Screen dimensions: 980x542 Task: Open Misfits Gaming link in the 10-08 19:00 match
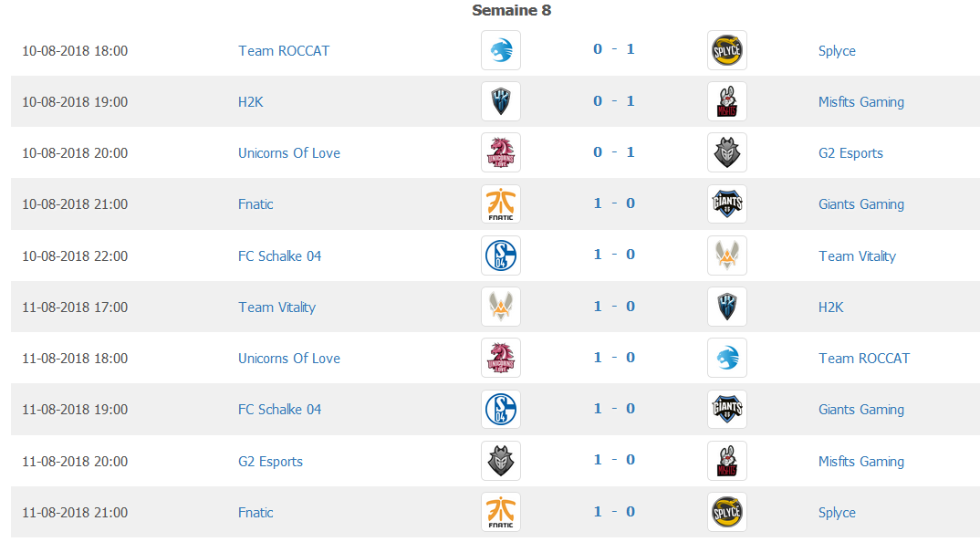pos(861,102)
